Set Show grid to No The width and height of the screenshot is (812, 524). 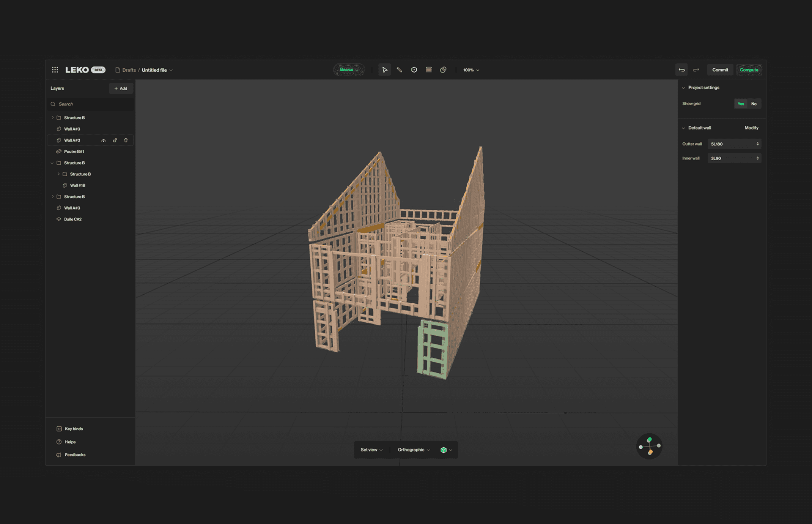coord(754,104)
